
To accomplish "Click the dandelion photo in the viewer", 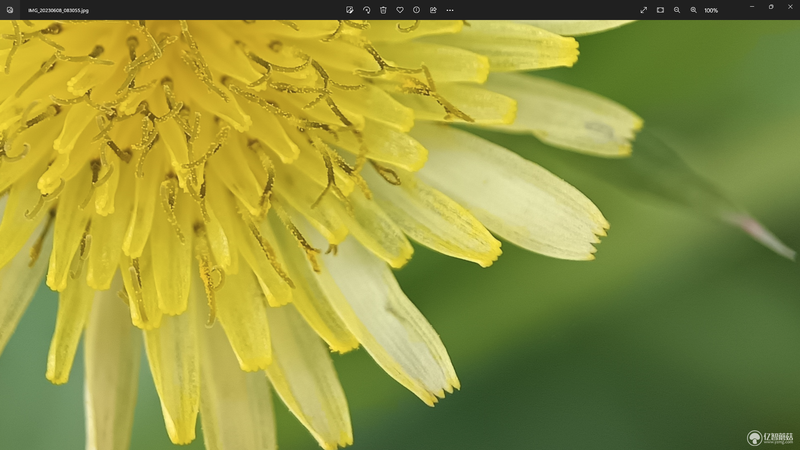I will [x=400, y=235].
